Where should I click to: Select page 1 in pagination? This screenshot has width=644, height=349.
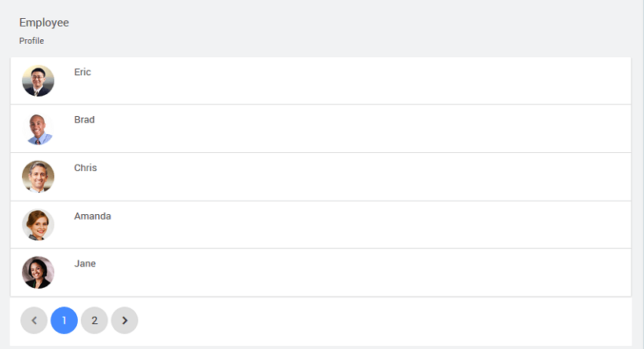pos(64,320)
